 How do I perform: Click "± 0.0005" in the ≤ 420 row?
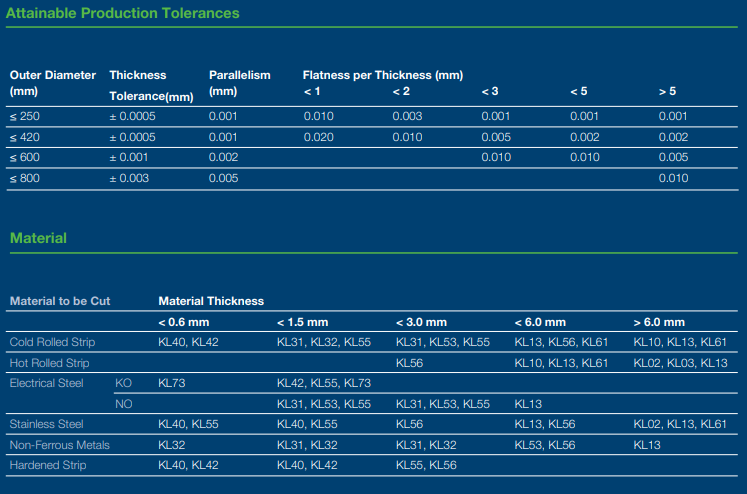pyautogui.click(x=132, y=137)
